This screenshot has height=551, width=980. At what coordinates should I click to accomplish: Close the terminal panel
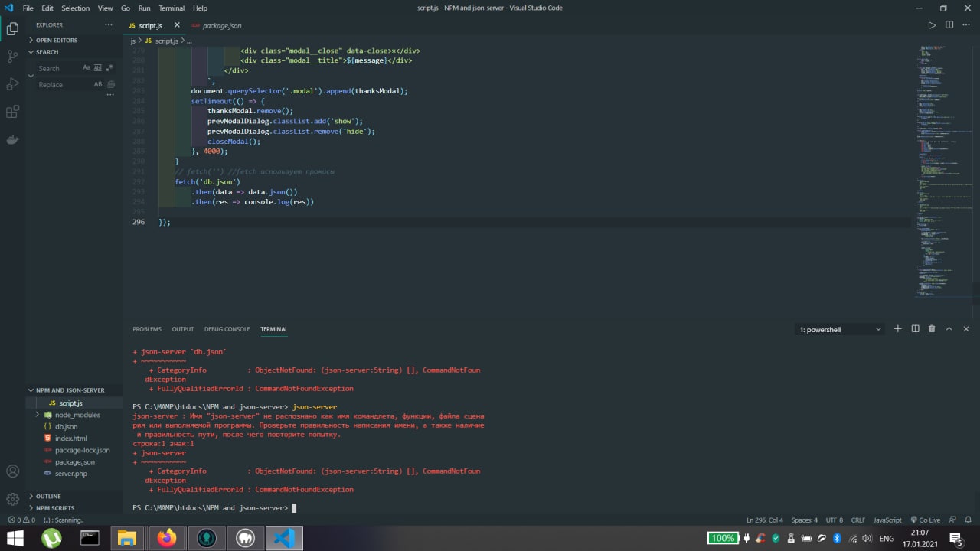tap(966, 329)
